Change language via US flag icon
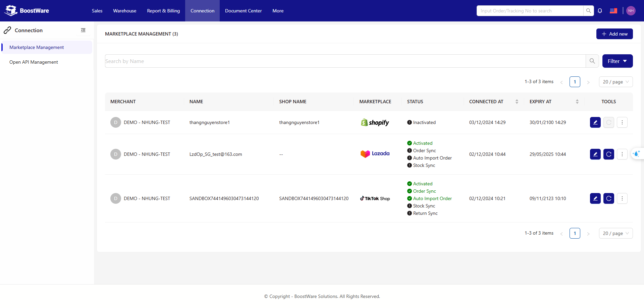644x308 pixels. [613, 11]
